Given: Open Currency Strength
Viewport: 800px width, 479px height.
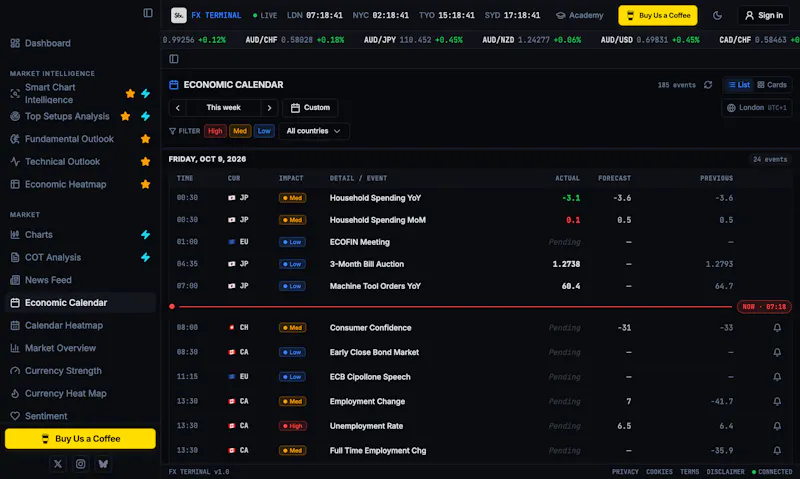Looking at the screenshot, I should tap(63, 371).
